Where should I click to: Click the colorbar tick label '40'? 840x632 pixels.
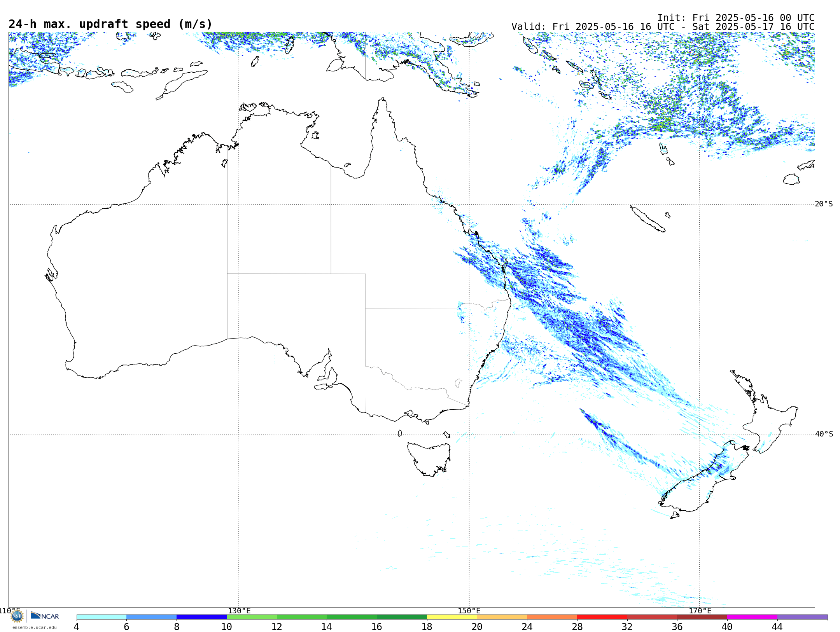tap(727, 627)
